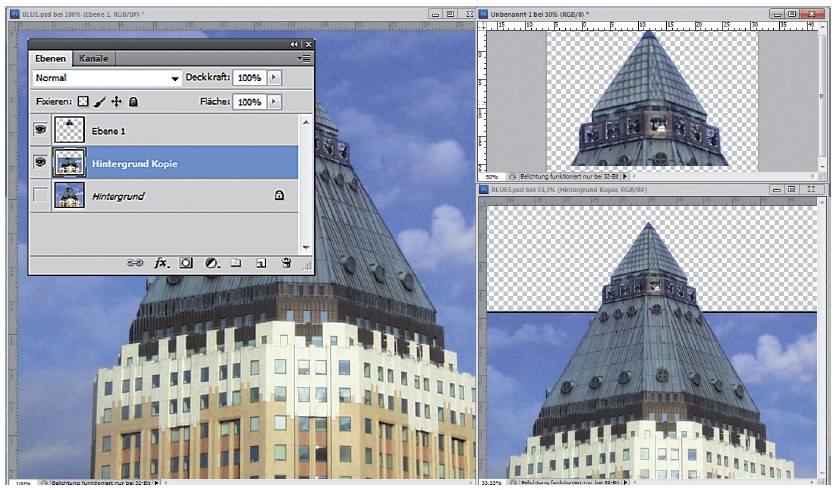This screenshot has height=490, width=837.
Task: Click BLUE3.psd title bar text
Action: 569,189
